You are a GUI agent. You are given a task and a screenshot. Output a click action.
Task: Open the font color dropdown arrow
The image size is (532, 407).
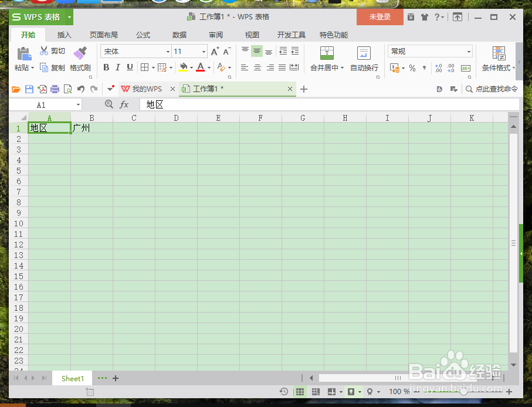209,68
